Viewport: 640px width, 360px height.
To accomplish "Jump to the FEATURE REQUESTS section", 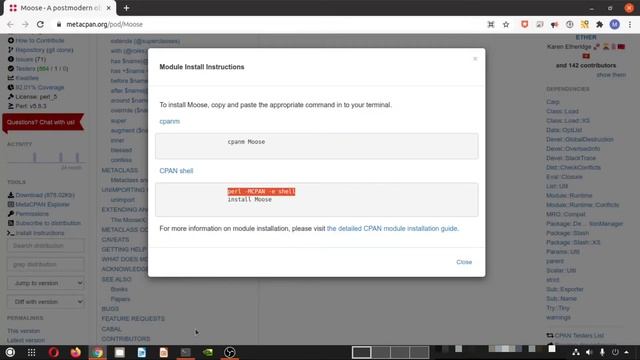I will tap(133, 318).
